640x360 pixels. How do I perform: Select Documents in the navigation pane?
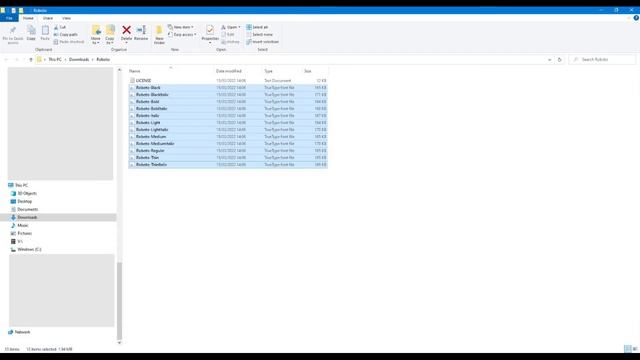pos(27,209)
